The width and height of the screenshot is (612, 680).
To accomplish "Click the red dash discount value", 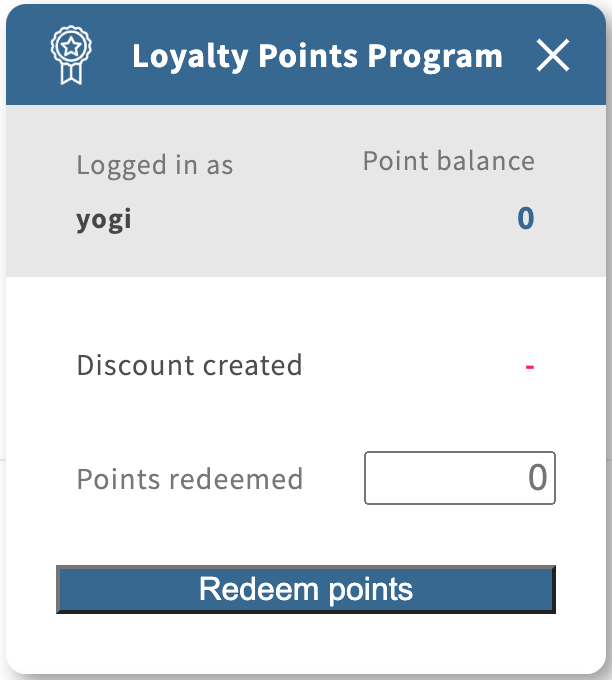I will click(x=529, y=367).
